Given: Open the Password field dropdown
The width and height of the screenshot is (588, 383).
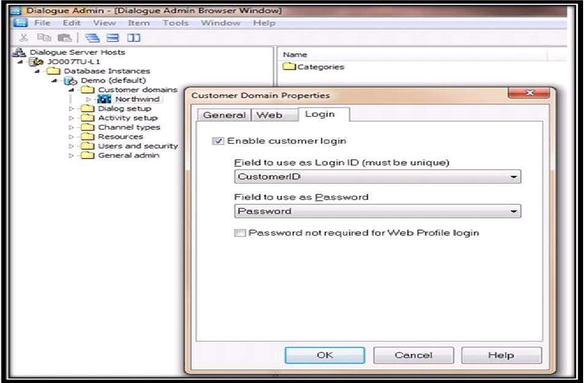Looking at the screenshot, I should [513, 212].
